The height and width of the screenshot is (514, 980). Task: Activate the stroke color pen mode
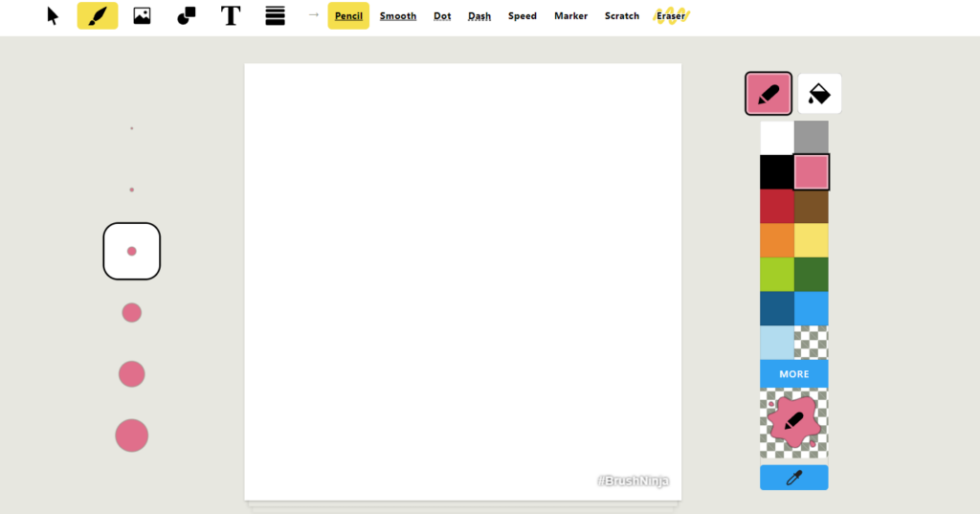(x=768, y=94)
